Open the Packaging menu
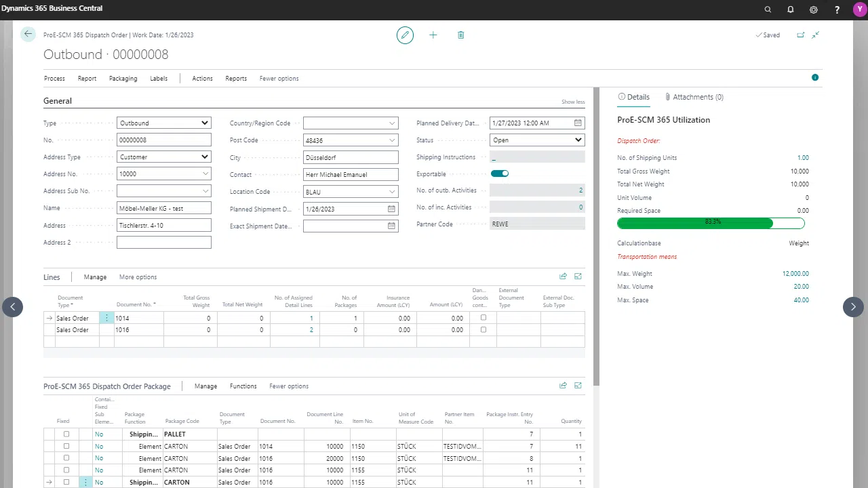Screen dimensions: 868x488 point(123,79)
